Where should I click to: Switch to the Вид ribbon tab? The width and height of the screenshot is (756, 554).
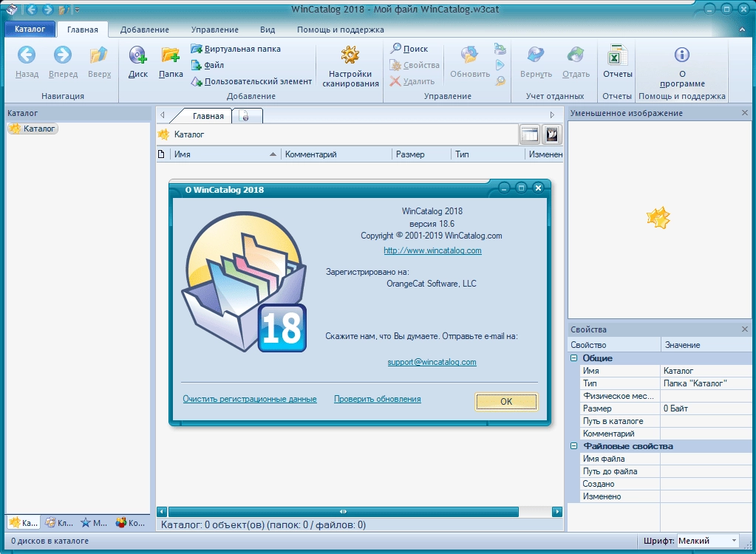[268, 30]
